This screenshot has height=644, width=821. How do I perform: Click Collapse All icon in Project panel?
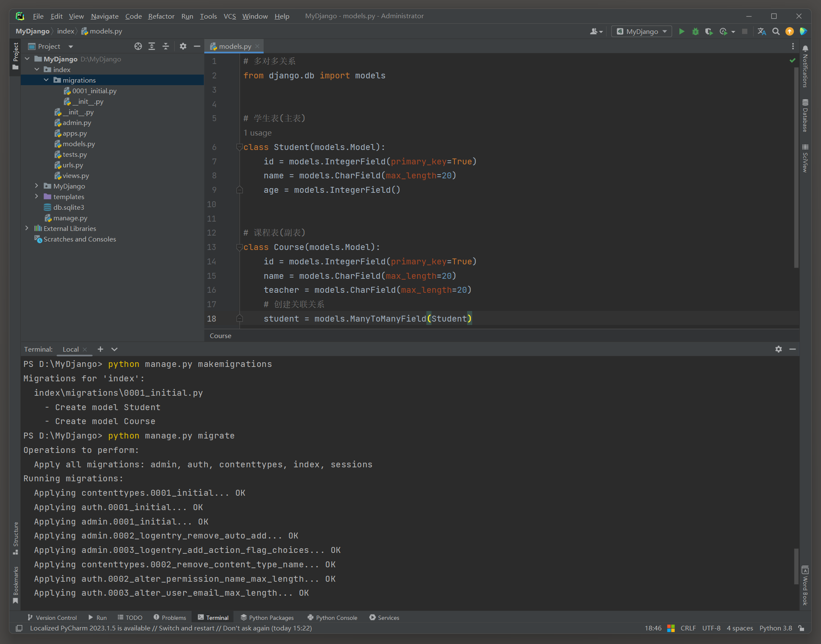click(x=166, y=46)
